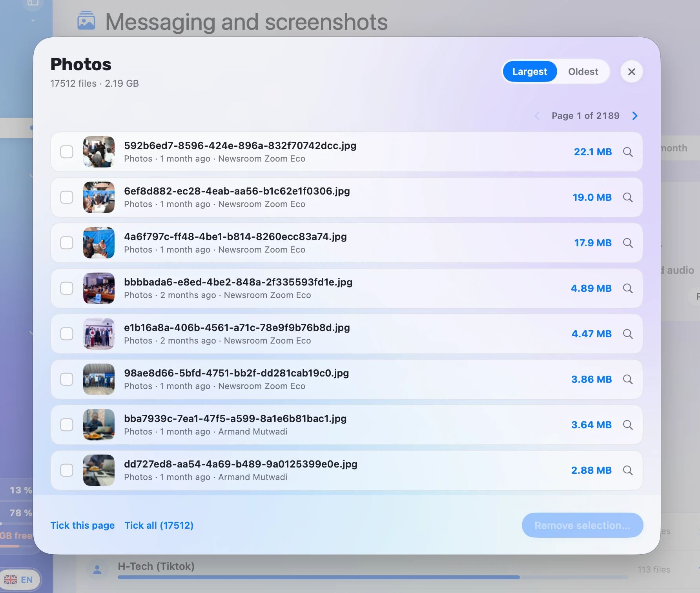Tick checkbox for bba7939c-7ea1 photo
This screenshot has height=593, width=700.
67,425
